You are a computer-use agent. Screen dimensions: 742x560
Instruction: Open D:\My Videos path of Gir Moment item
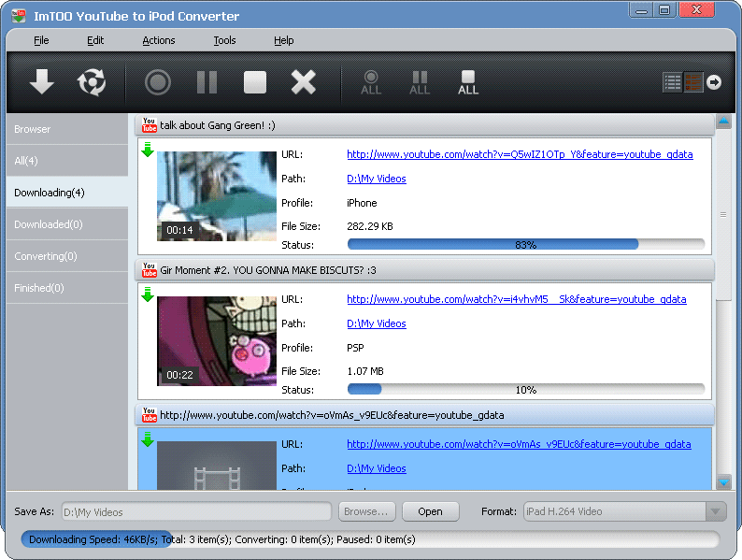coord(377,323)
